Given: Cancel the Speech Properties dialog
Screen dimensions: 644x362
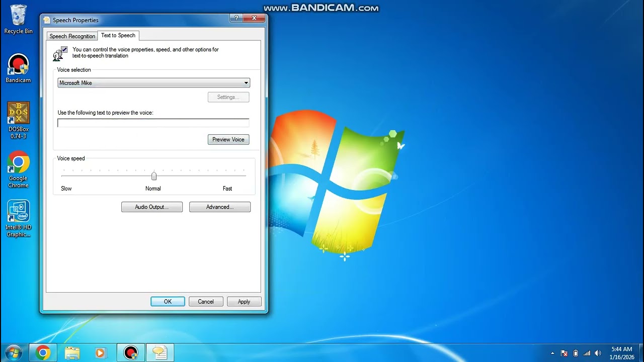Looking at the screenshot, I should click(x=206, y=302).
